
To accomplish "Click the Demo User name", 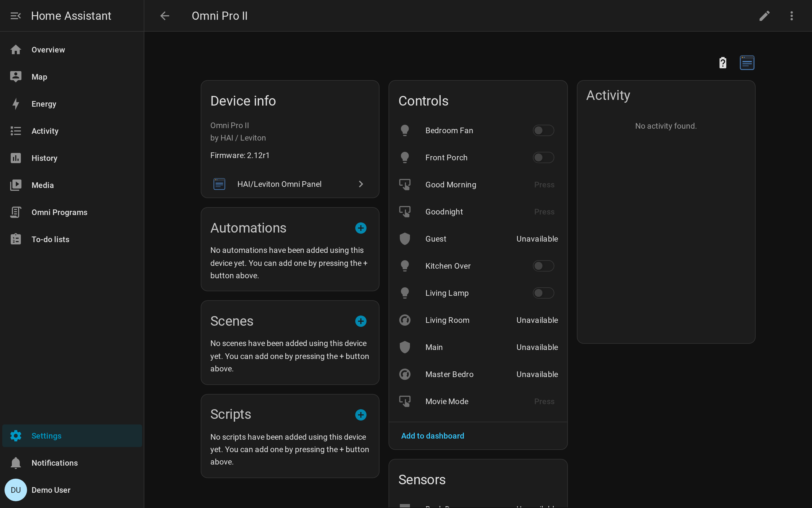I will [x=51, y=490].
